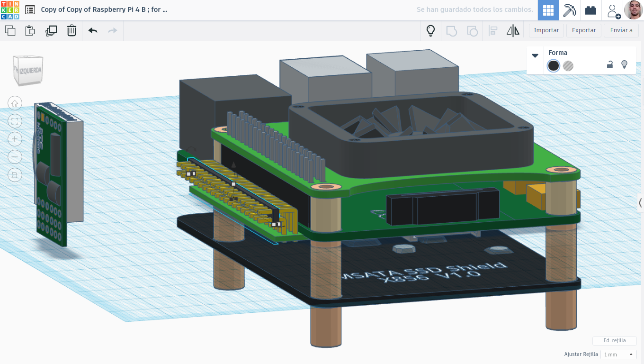Click the Enviar a button

click(621, 30)
